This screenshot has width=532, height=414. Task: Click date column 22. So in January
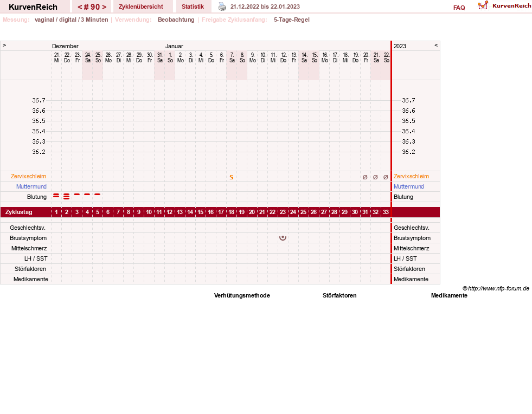[x=387, y=57]
